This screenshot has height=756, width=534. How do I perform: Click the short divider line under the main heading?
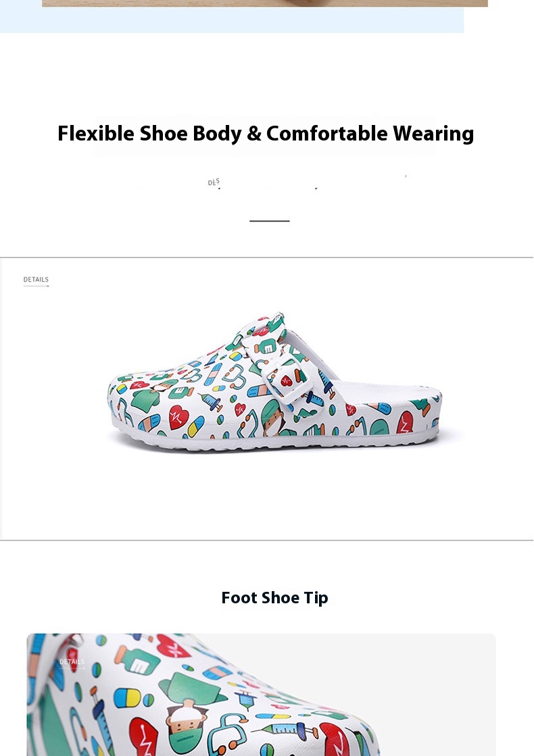[269, 221]
